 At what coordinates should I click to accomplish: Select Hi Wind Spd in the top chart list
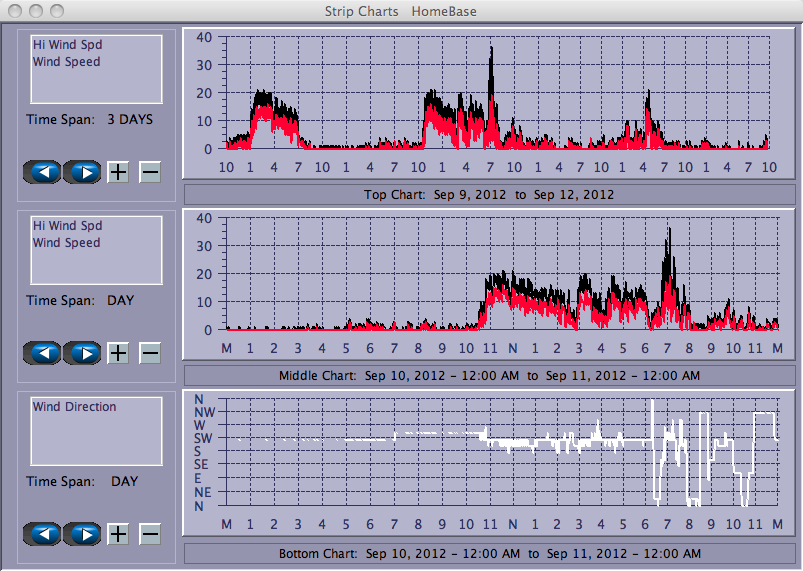tap(67, 45)
